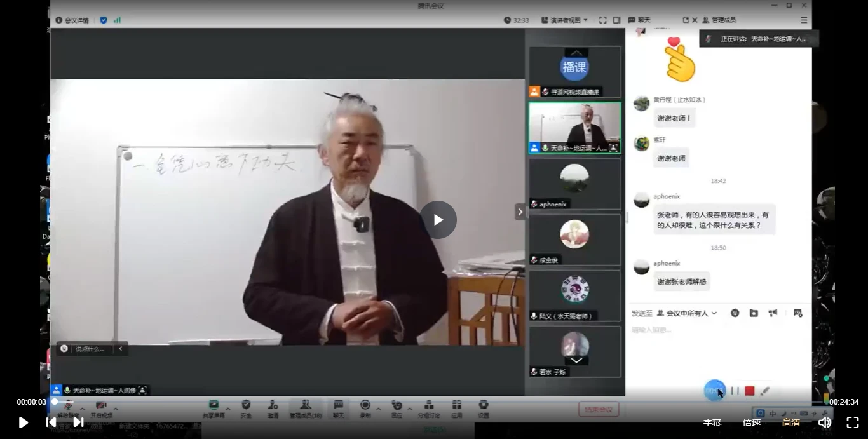Toggle 解除静音 microphone button
868x439 pixels.
[x=67, y=409]
